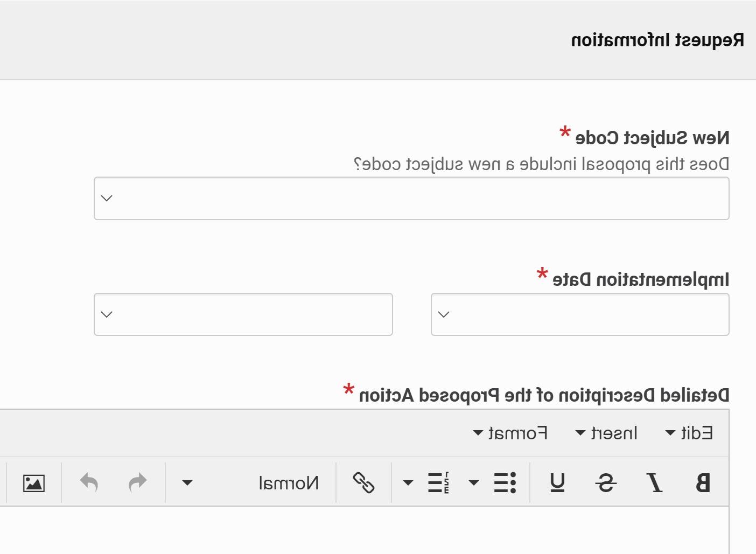Click 'Does this proposal include a new subject code?' text

tap(541, 164)
